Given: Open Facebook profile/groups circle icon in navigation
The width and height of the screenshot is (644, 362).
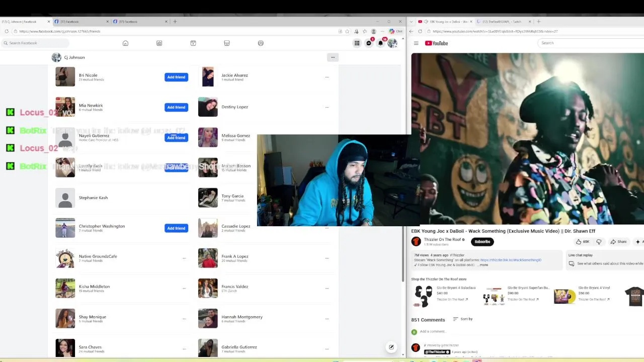Looking at the screenshot, I should click(261, 43).
